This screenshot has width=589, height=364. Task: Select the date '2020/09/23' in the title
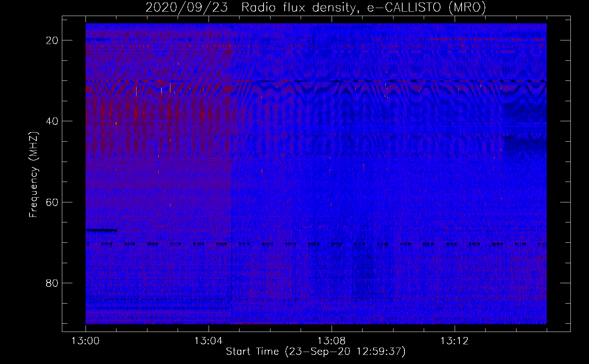[187, 8]
